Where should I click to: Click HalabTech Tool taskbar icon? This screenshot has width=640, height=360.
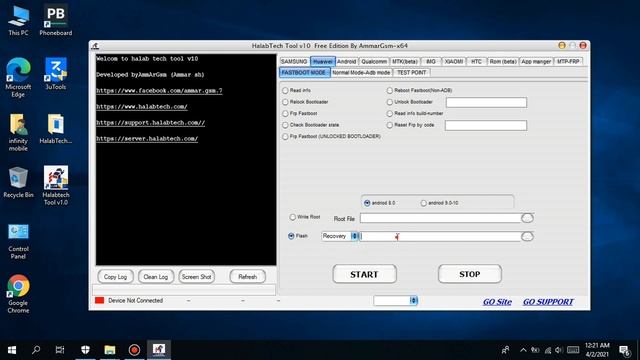(159, 350)
